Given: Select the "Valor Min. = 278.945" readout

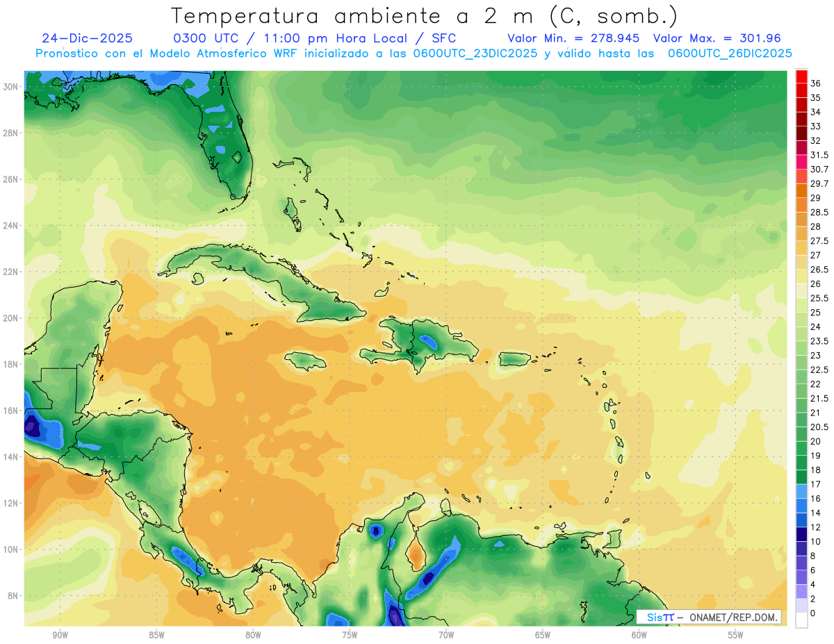Looking at the screenshot, I should click(x=573, y=38).
